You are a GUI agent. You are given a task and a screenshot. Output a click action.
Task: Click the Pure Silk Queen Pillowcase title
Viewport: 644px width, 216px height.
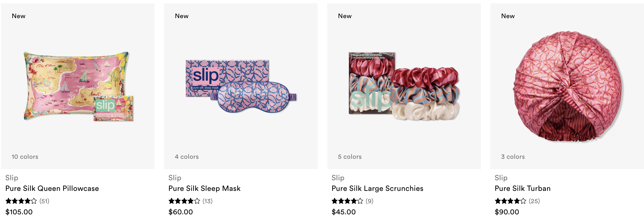pyautogui.click(x=52, y=188)
